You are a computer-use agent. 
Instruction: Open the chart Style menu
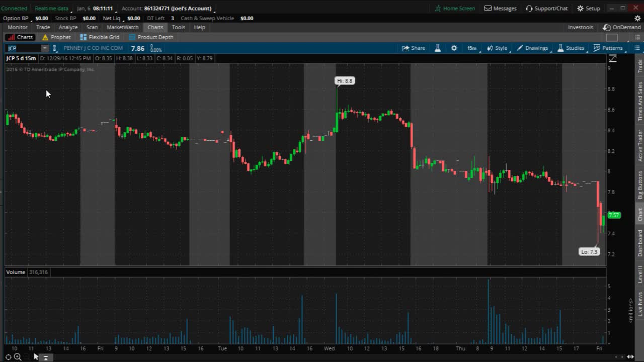click(497, 48)
